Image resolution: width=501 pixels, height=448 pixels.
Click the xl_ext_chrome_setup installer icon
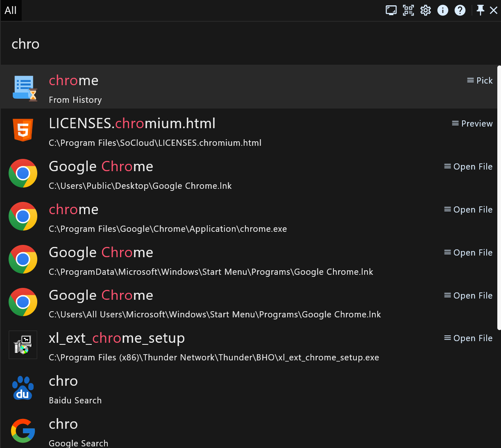click(x=23, y=345)
